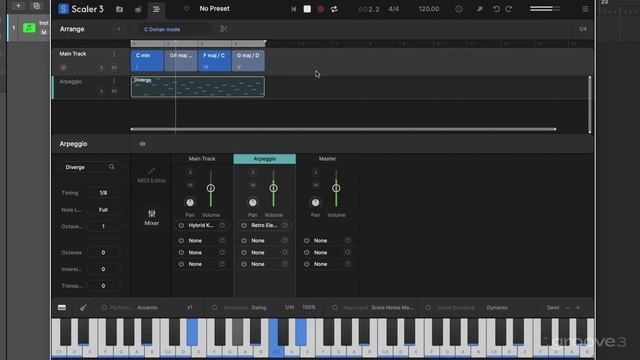Viewport: 640px width, 360px height.
Task: Click the duplicate track icon in DAW sidebar
Action: [x=36, y=6]
